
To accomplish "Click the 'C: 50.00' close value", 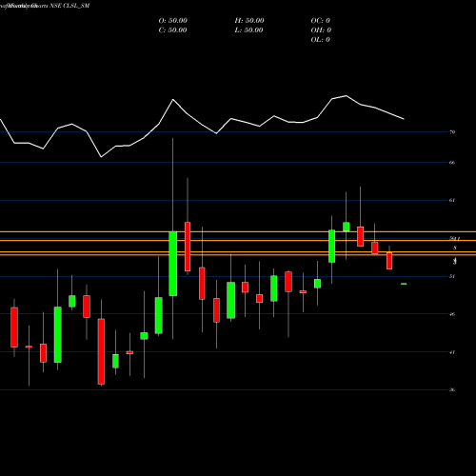I will [172, 30].
